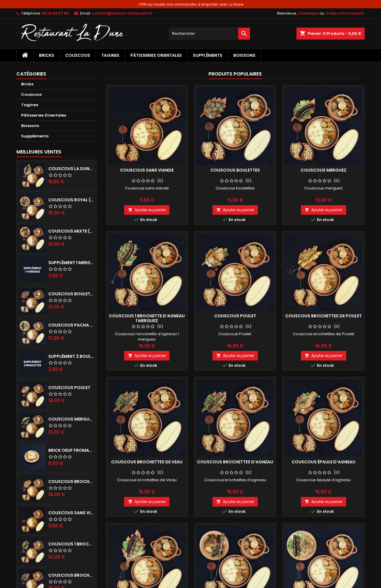
Task: Click the phone icon beside Téléphone
Action: tap(18, 13)
